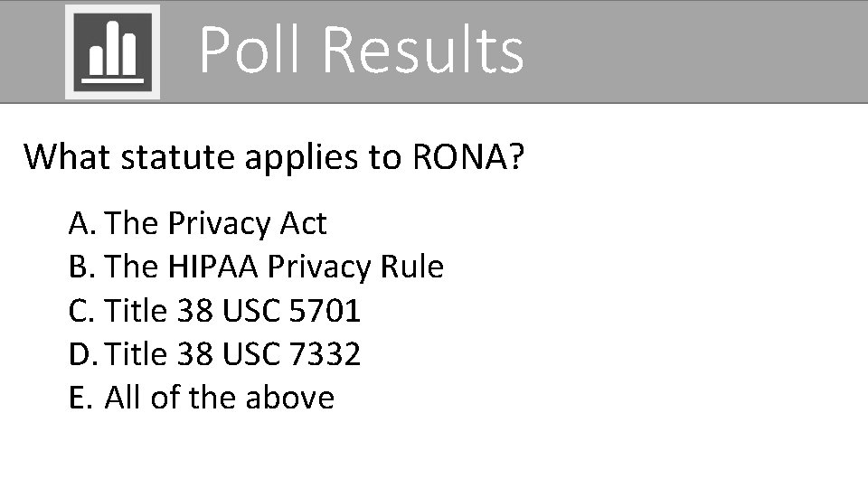Pick the 'Title 38 USC 7332' answer

232,353
